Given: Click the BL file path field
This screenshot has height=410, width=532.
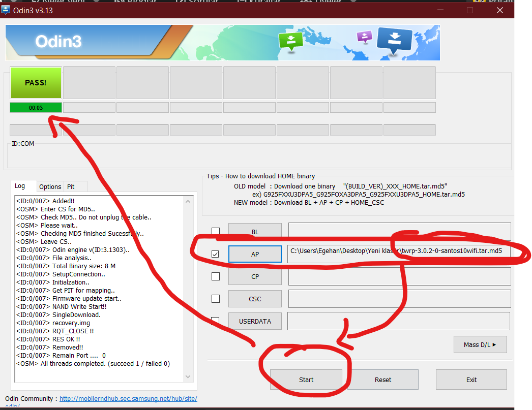Looking at the screenshot, I should pos(399,232).
